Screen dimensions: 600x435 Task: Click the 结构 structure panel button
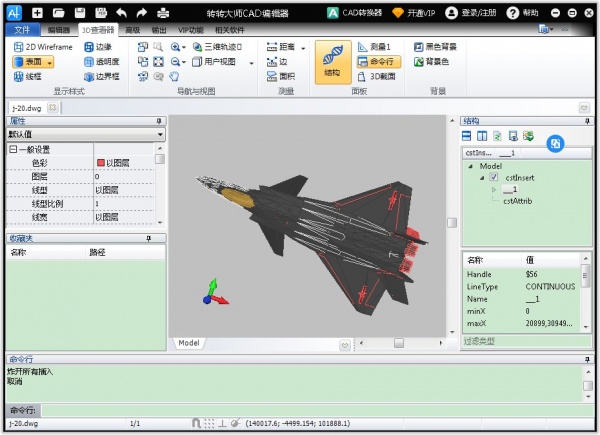tap(331, 60)
